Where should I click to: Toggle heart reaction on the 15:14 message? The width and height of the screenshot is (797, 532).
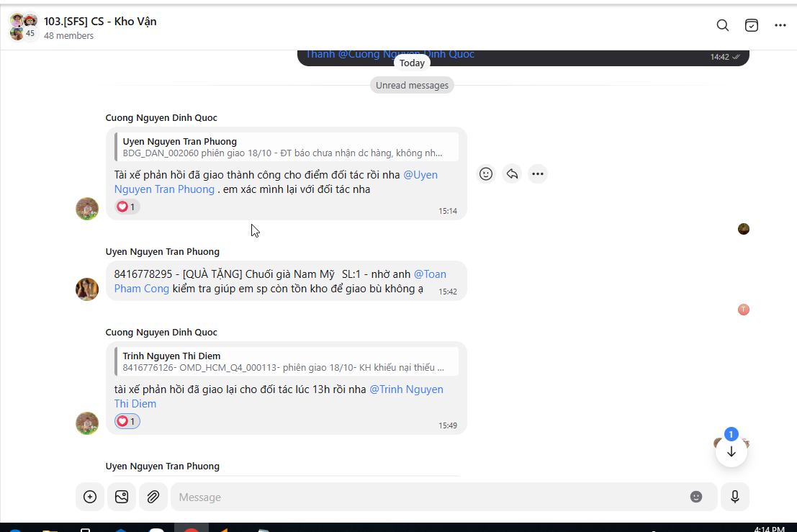(x=127, y=207)
